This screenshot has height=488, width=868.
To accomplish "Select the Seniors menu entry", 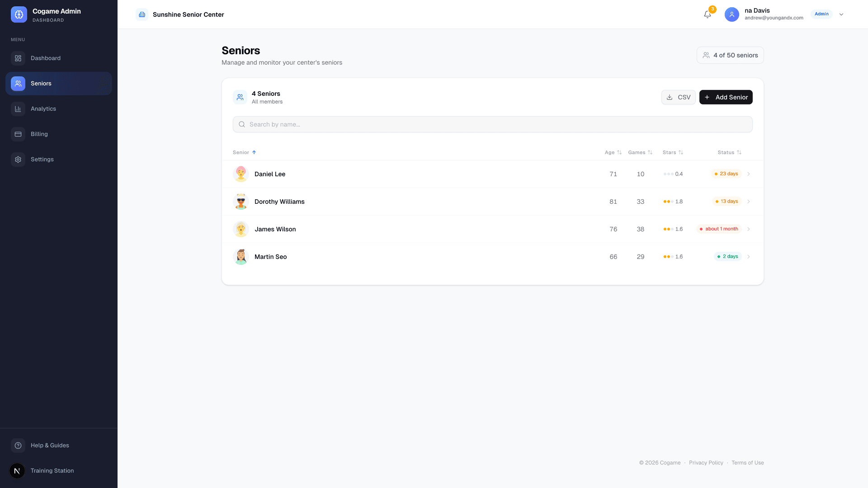I will [41, 83].
